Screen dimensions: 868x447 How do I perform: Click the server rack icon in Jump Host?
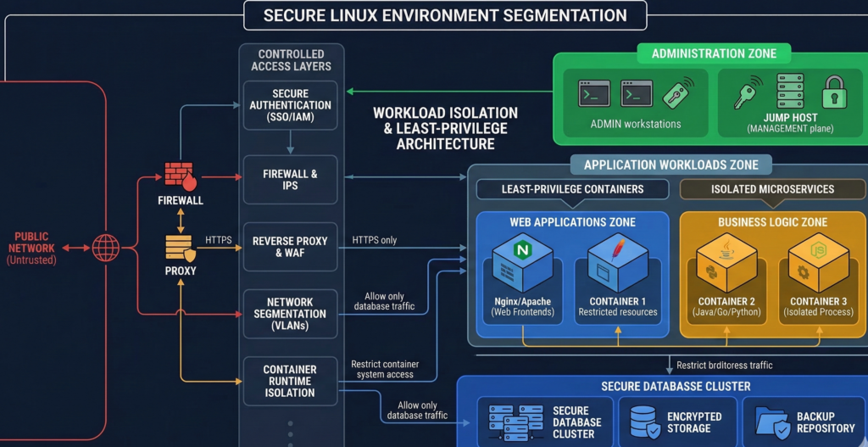click(790, 91)
